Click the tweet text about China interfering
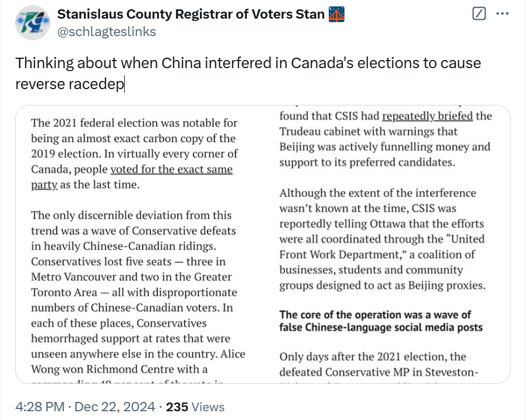 coord(248,73)
